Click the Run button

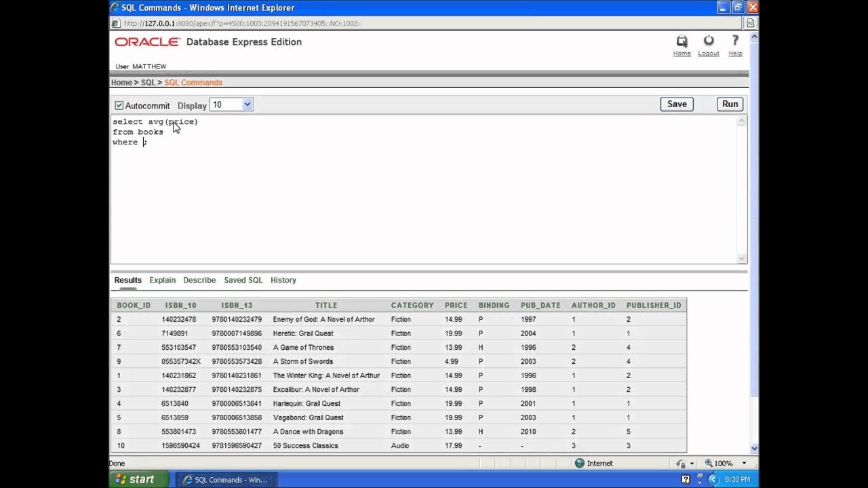(x=730, y=104)
